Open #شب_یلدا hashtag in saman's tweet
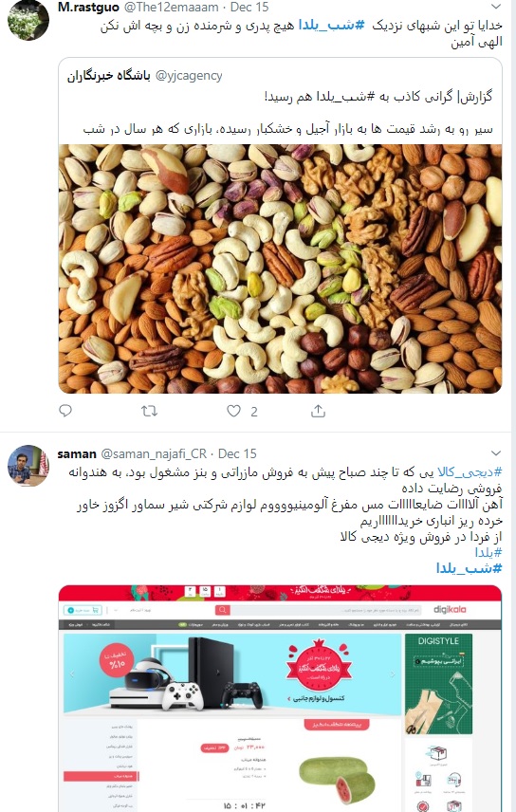Image resolution: width=516 pixels, height=812 pixels. click(470, 568)
